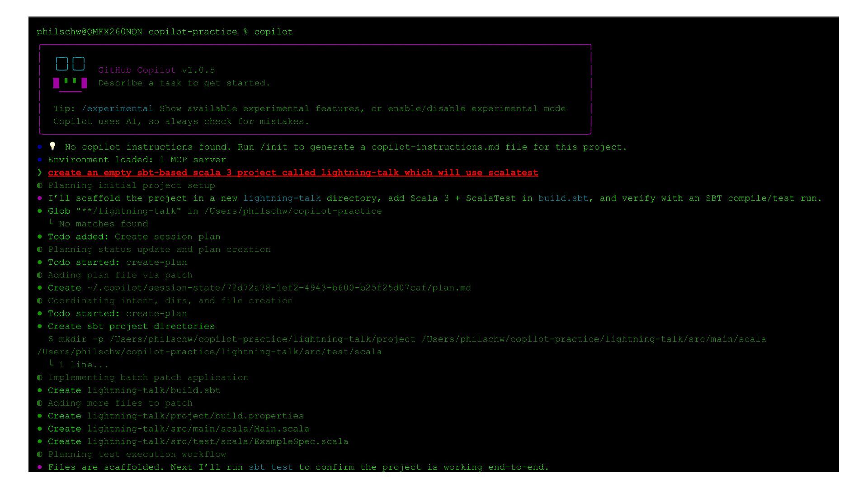Select the underlined red user prompt text
Screen dimensions: 868x488
(292, 173)
